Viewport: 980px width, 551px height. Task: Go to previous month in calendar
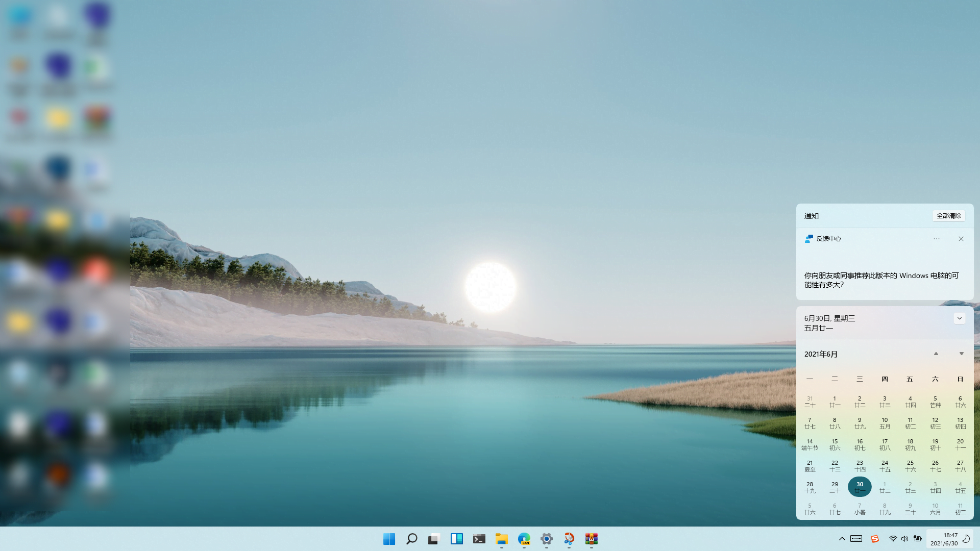[x=936, y=354]
